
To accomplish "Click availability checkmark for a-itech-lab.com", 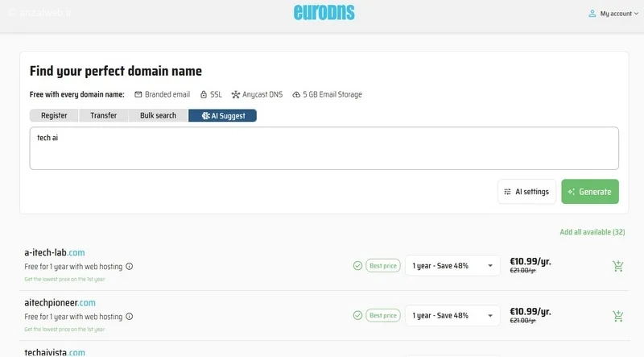I will 357,266.
